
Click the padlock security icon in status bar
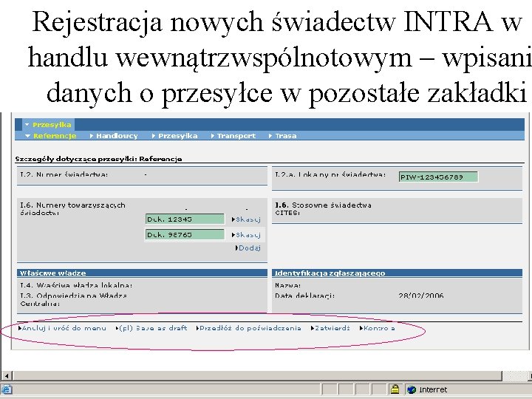pos(395,389)
